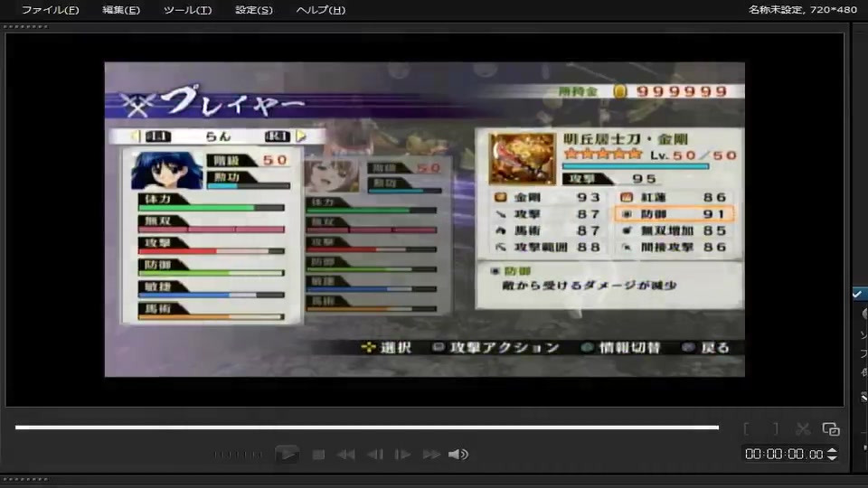This screenshot has width=868, height=488.
Task: Click the scissors split clip icon
Action: tap(803, 428)
